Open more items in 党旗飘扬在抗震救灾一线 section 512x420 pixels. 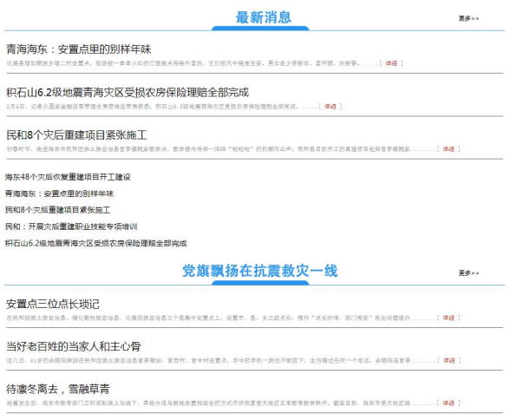click(x=469, y=273)
